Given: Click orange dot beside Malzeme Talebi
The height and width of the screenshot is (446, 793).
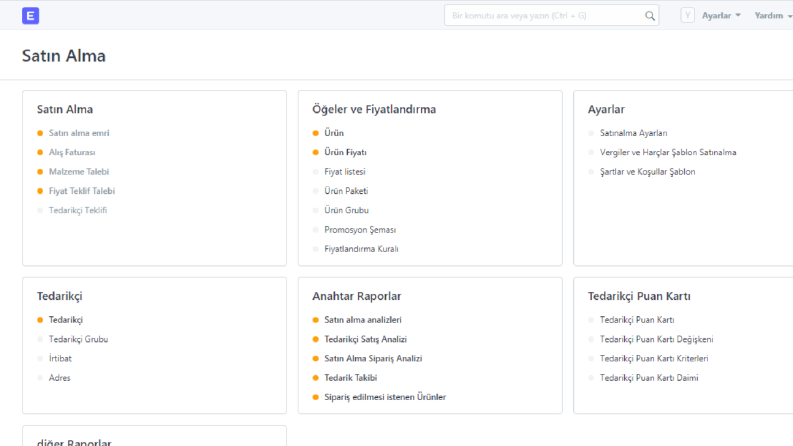Looking at the screenshot, I should [x=40, y=171].
